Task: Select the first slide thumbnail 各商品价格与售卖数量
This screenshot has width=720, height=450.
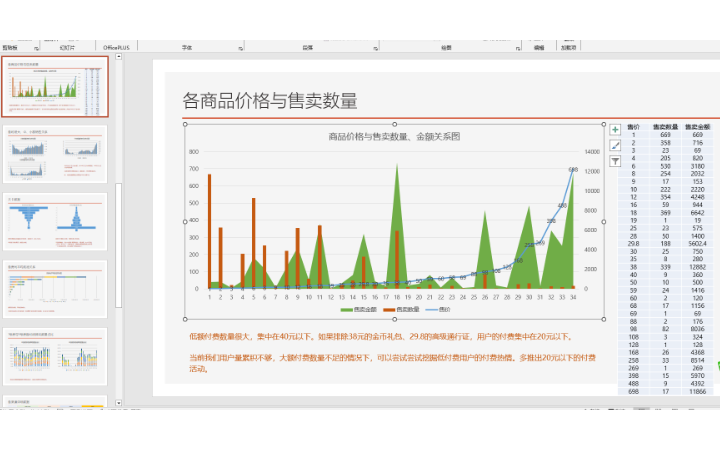Action: tap(55, 87)
